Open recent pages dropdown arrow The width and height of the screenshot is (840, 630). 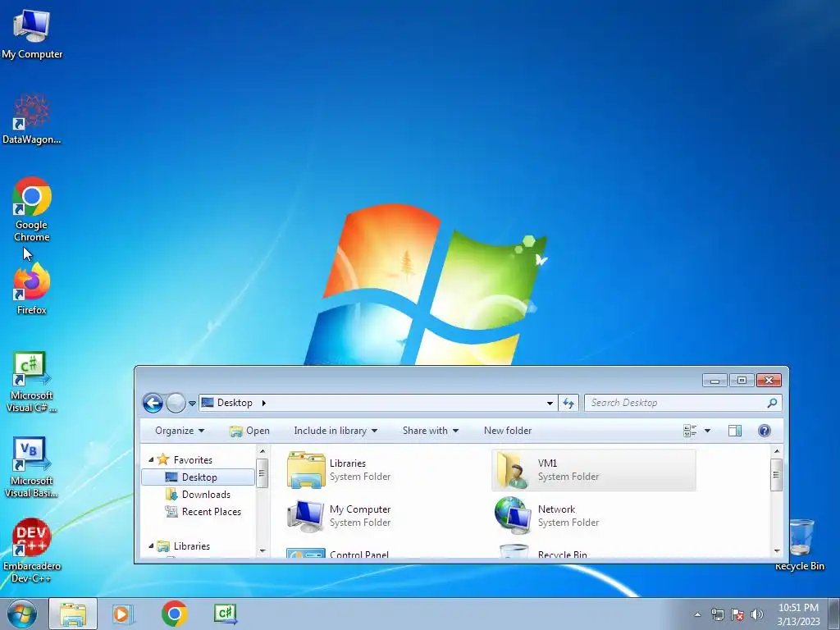[192, 404]
